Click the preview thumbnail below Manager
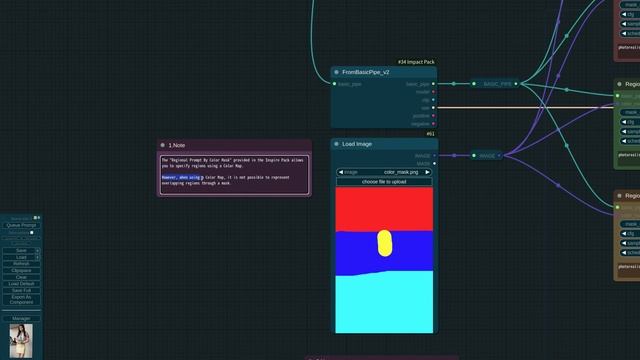Image resolution: width=640 pixels, height=360 pixels. point(21,341)
